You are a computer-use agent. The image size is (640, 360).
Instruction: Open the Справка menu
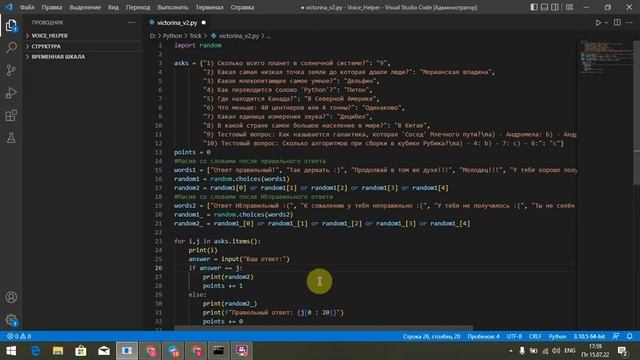click(242, 7)
